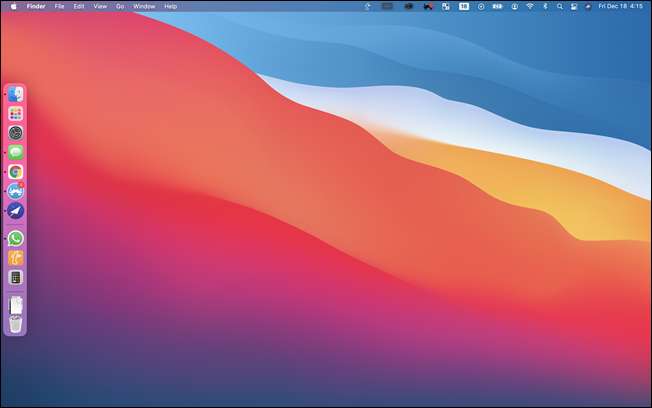This screenshot has height=408, width=652.
Task: Toggle the Bluetooth menu bar icon
Action: tap(544, 6)
